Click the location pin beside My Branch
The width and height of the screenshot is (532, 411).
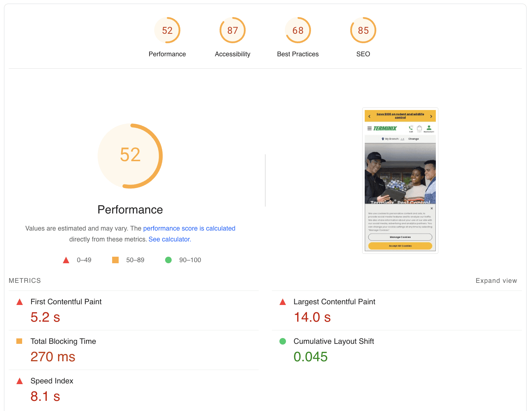[x=383, y=139]
